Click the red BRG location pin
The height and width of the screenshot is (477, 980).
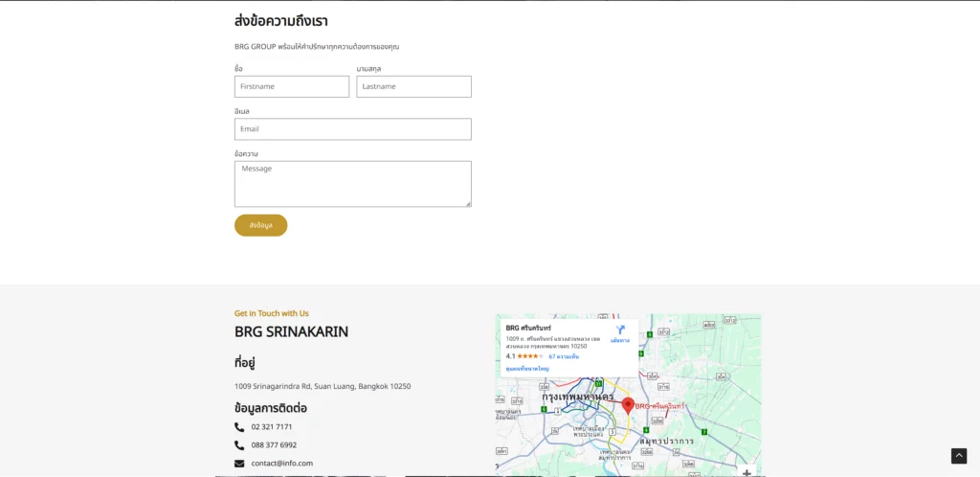pyautogui.click(x=628, y=405)
